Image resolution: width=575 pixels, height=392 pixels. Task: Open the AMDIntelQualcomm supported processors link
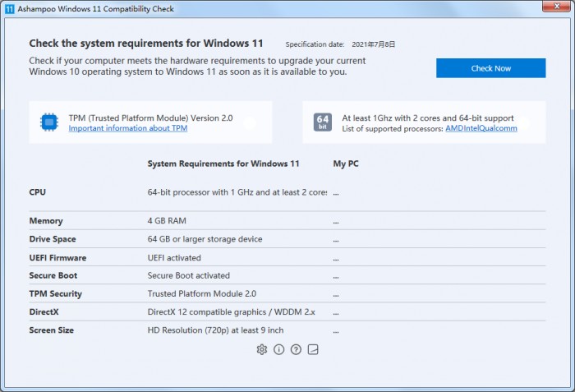pyautogui.click(x=481, y=128)
